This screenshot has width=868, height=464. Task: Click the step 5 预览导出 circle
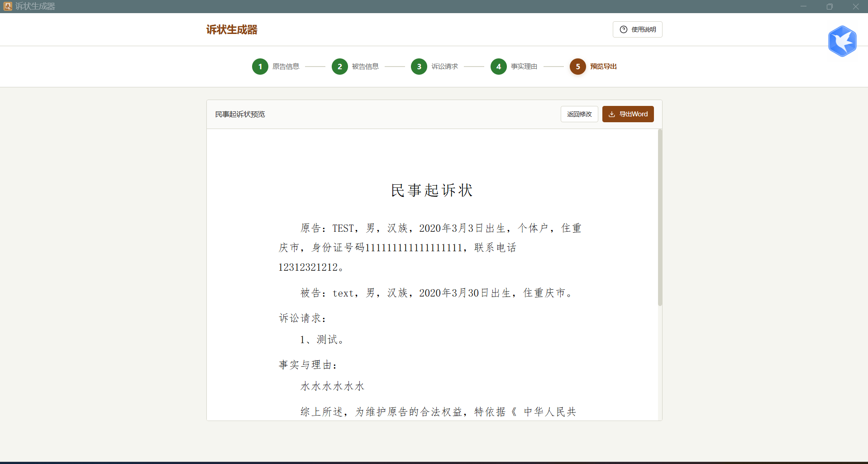tap(577, 67)
